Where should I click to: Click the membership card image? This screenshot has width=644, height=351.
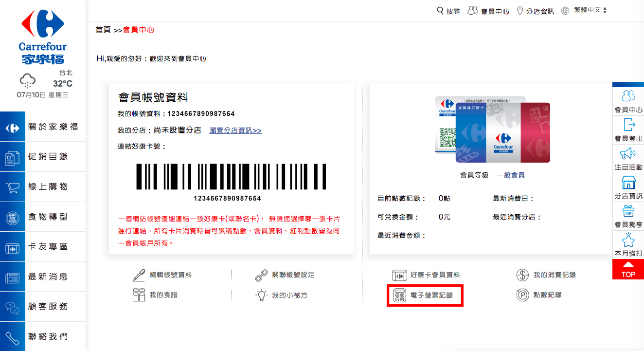click(x=492, y=129)
